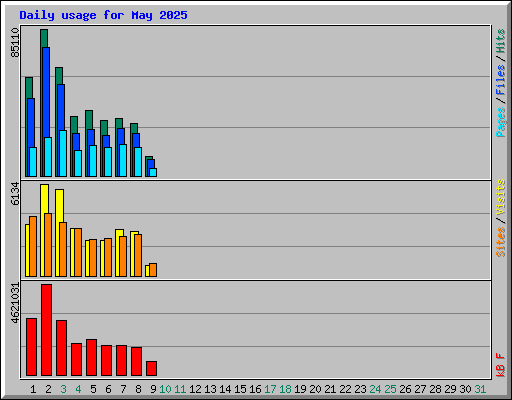Select day label 27 on the axis

tap(420, 389)
